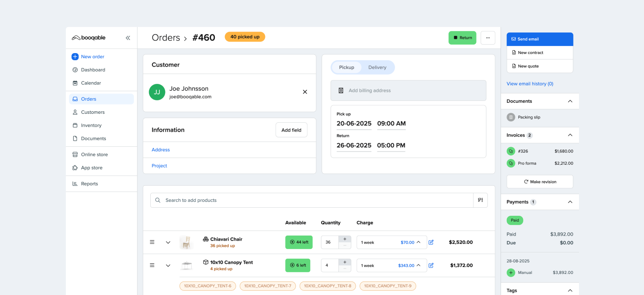Expand the Chiavari Chair row chevron
Viewport: 644px width, 295px height.
168,242
